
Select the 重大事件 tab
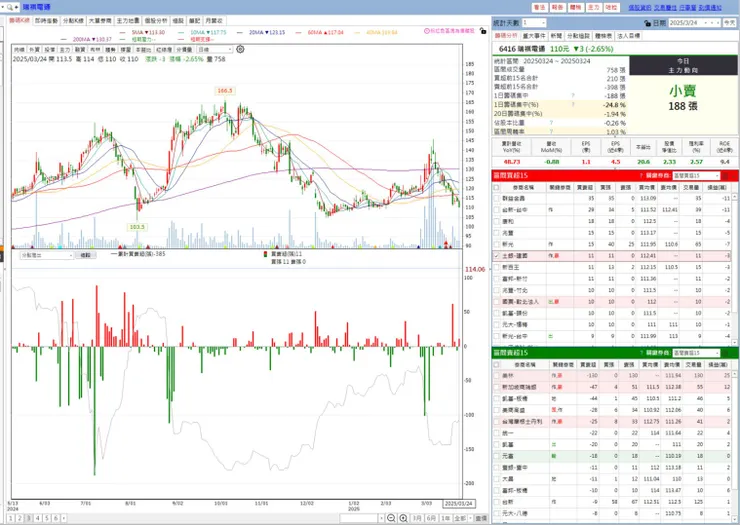(x=534, y=36)
